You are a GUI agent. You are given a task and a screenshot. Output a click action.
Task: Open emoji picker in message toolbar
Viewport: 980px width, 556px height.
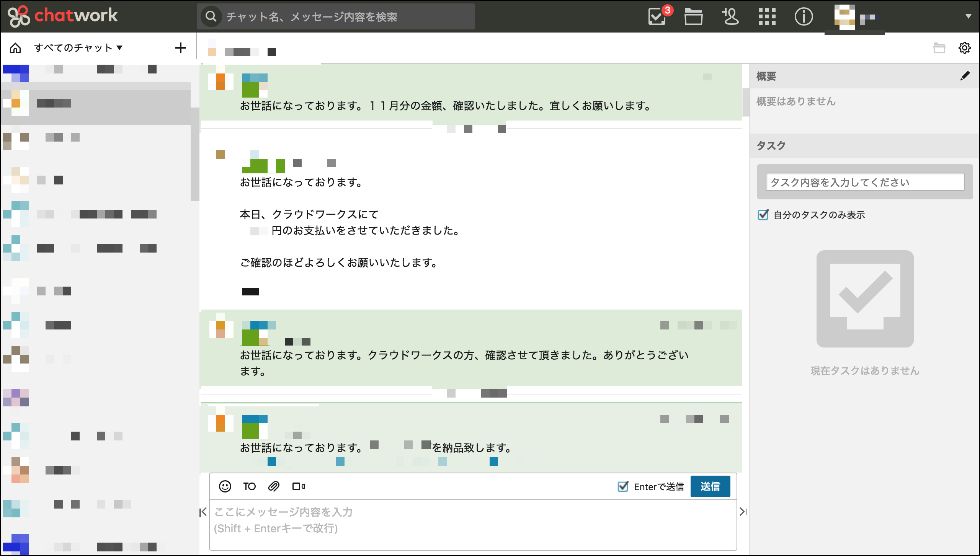225,486
